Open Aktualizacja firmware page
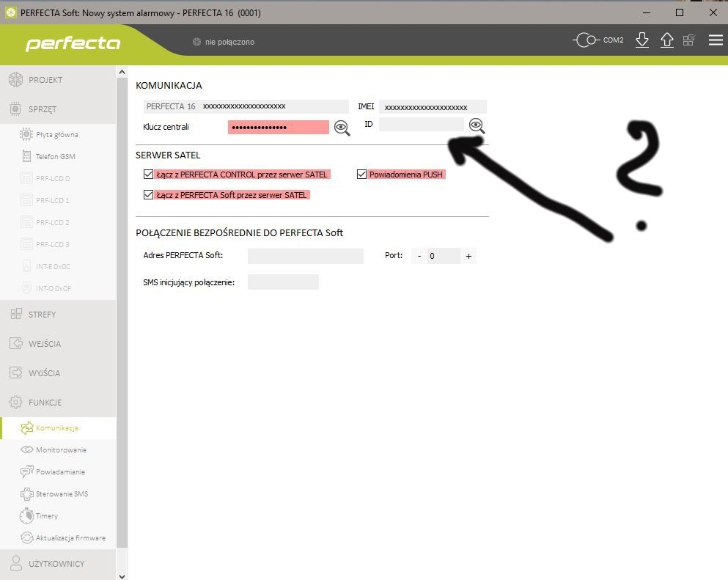728x580 pixels. 58,537
